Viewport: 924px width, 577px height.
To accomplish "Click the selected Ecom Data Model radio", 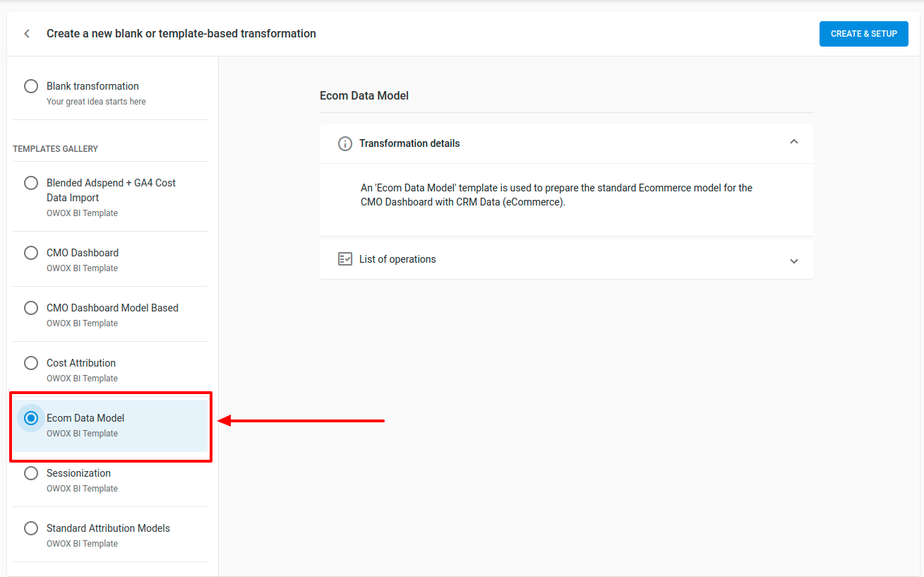I will (31, 418).
